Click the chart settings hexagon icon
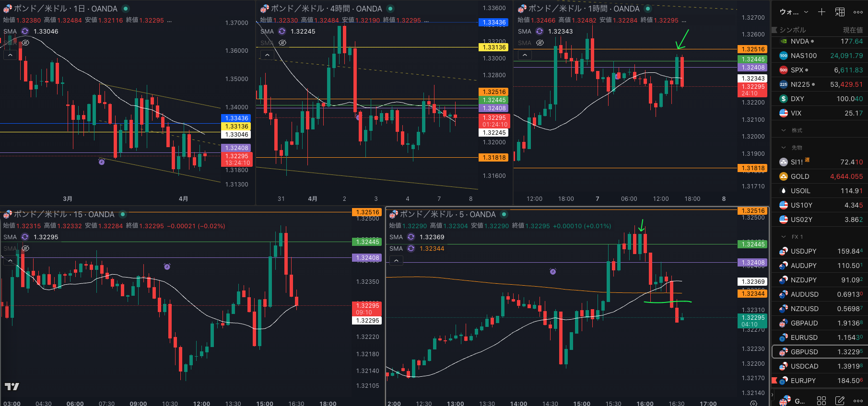 click(753, 403)
